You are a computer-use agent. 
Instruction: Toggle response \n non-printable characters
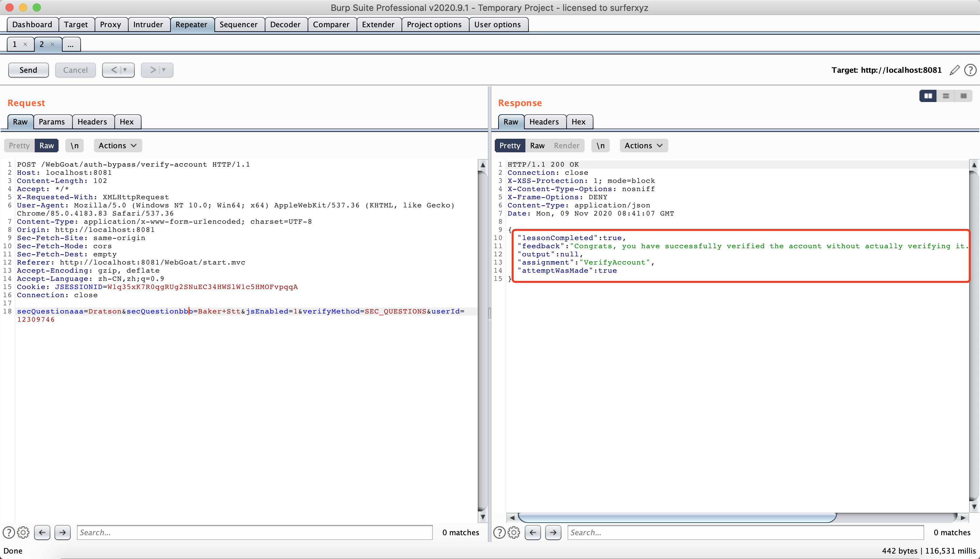tap(601, 146)
